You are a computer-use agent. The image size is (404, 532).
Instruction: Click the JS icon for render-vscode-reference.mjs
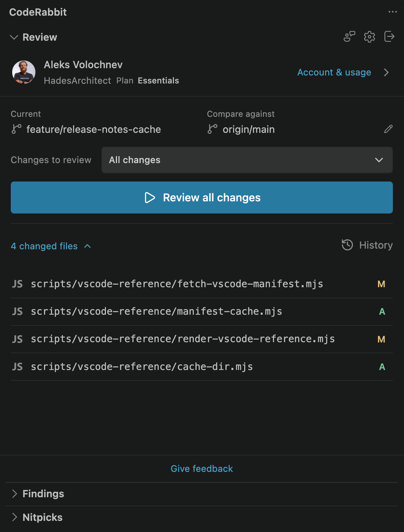pos(17,339)
